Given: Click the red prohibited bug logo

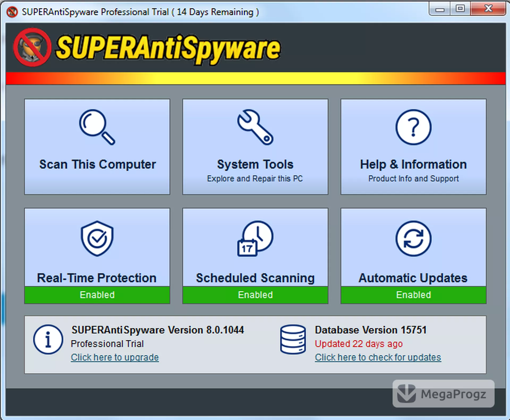Looking at the screenshot, I should tap(32, 47).
